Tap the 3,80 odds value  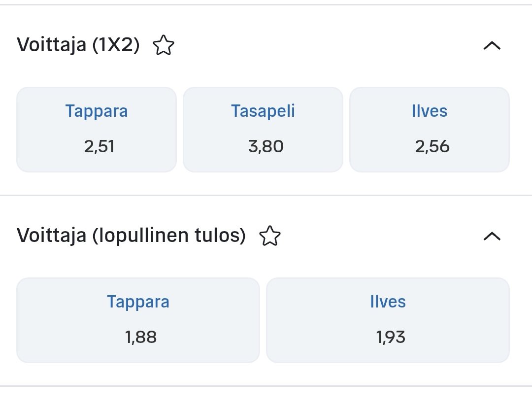point(266,147)
